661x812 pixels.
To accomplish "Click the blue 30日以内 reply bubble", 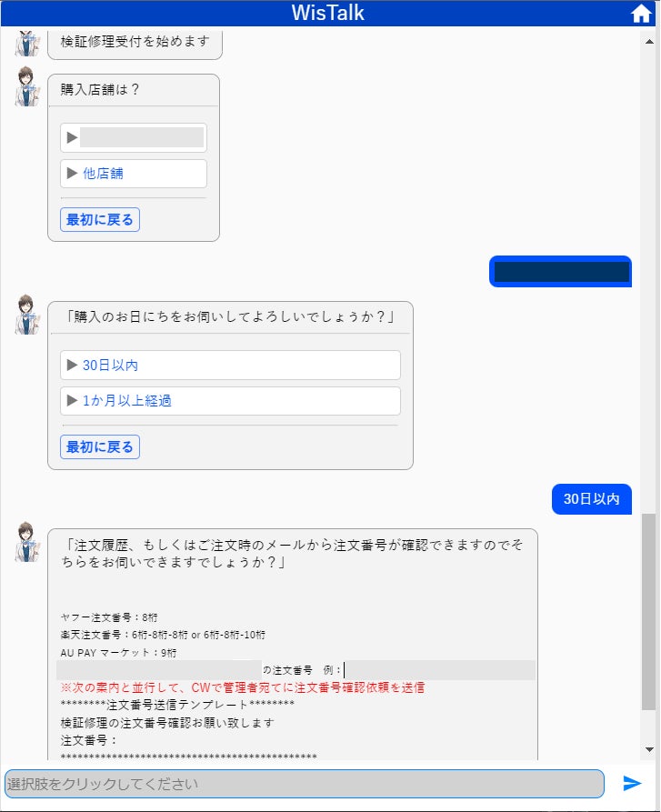I will pos(592,499).
